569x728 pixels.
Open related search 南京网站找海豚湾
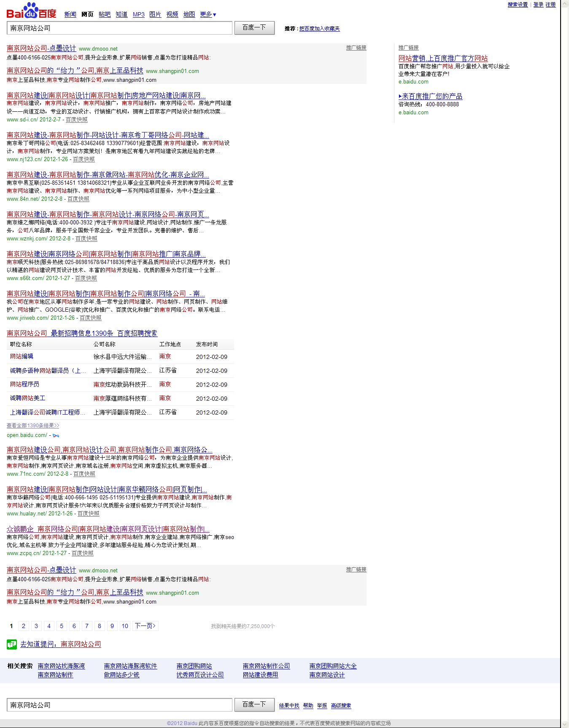[61, 666]
